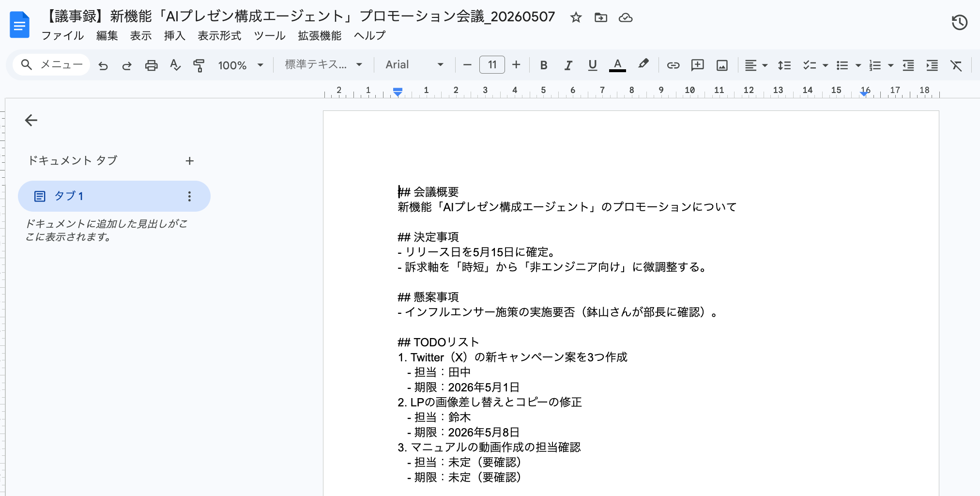Open the 表示 menu

pos(141,36)
